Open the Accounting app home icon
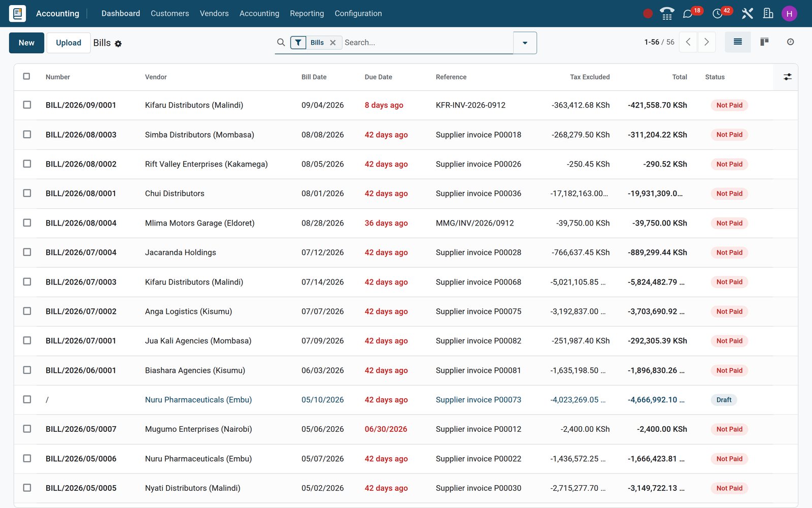 17,13
